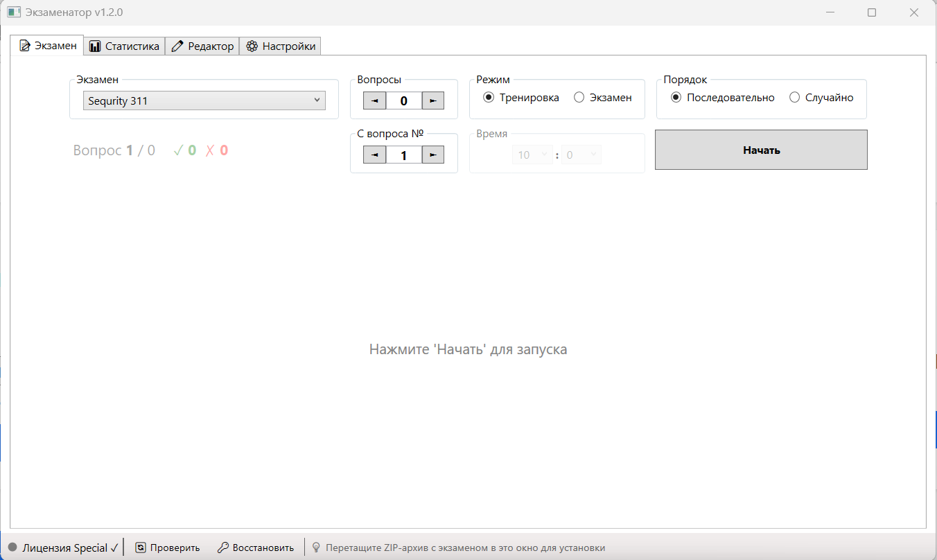The image size is (937, 560).
Task: Choose Последовательно question order
Action: pos(676,98)
